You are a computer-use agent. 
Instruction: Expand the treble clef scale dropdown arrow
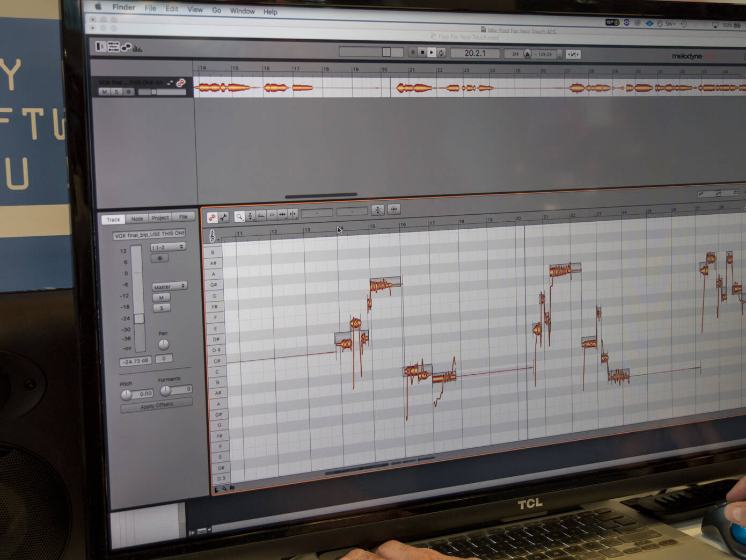[x=218, y=239]
